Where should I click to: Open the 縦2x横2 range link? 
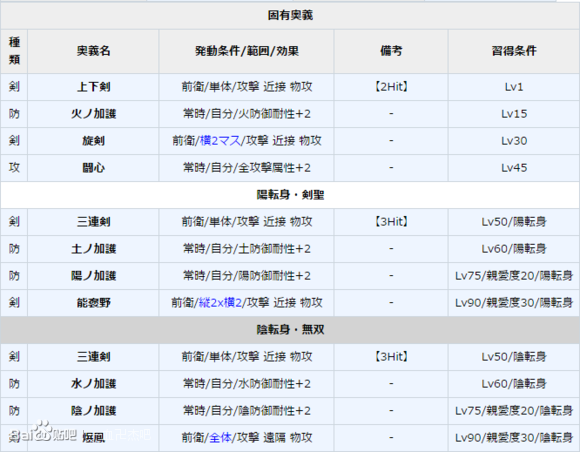pos(220,303)
